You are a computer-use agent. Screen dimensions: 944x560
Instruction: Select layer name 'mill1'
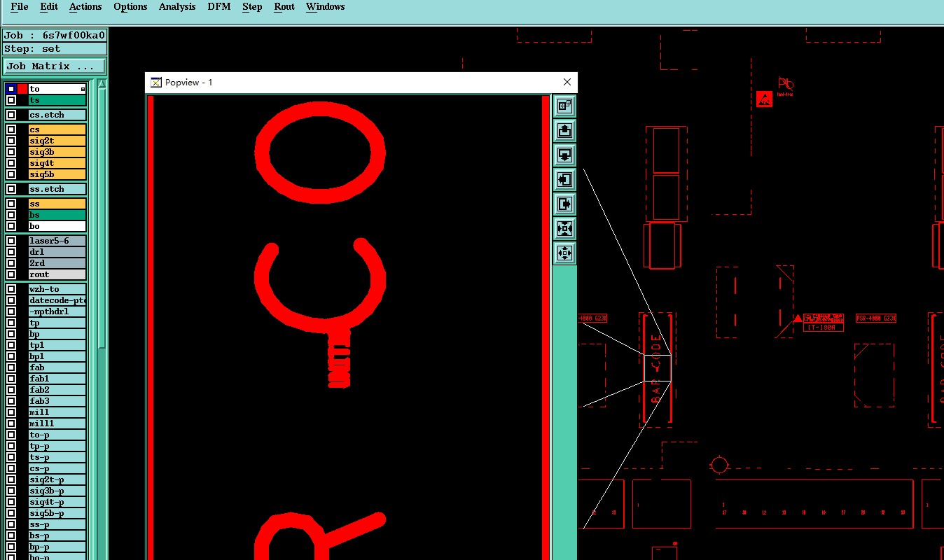tap(57, 423)
